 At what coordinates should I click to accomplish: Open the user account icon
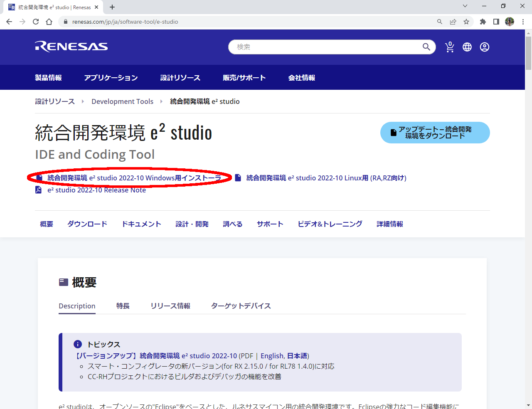pyautogui.click(x=485, y=47)
